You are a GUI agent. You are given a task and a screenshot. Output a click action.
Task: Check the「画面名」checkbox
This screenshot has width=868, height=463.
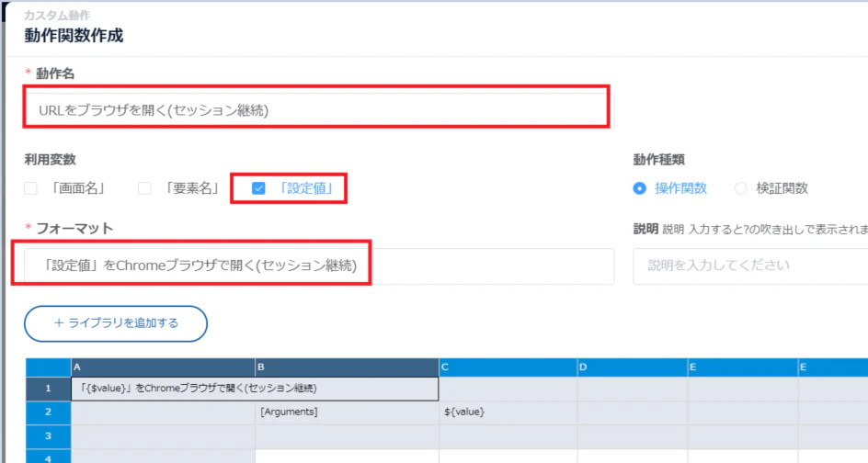click(x=31, y=188)
